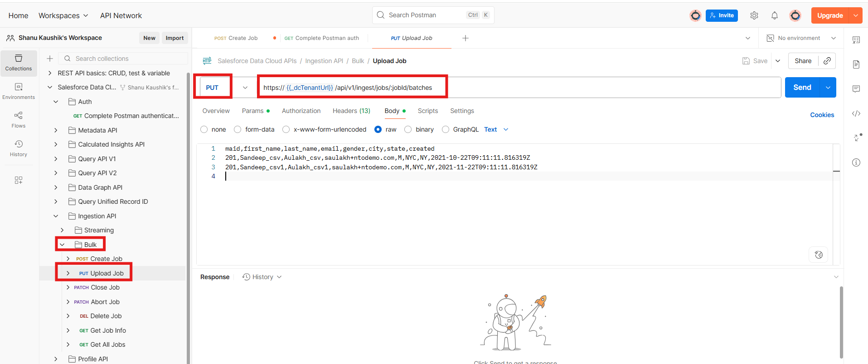Screen dimensions: 868x364
Task: Open the PUT method dropdown
Action: (245, 88)
